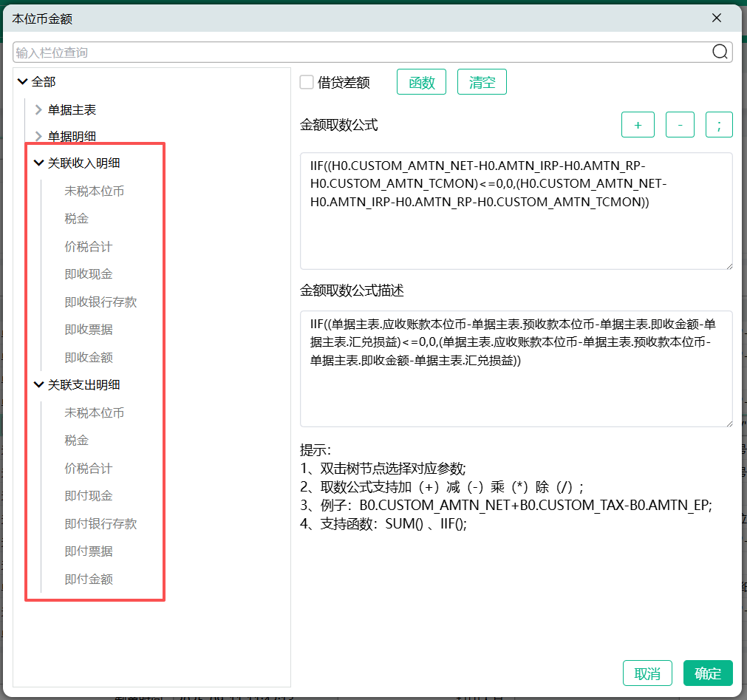
Task: Select the 即付票据 item
Action: tap(89, 551)
